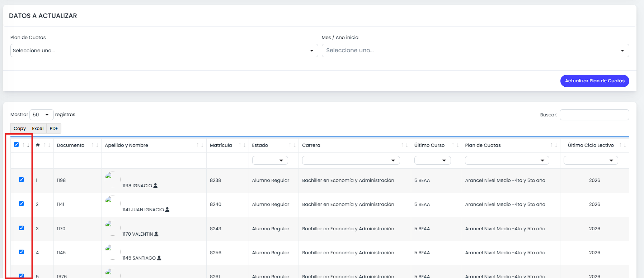Click the Copy export button

pyautogui.click(x=20, y=129)
